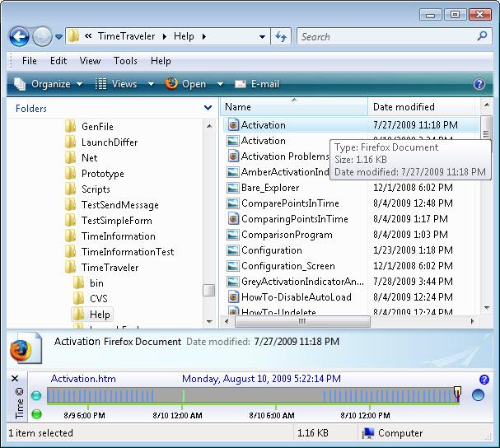Click the Configuration image icon
The height and width of the screenshot is (448, 500).
pos(233,250)
